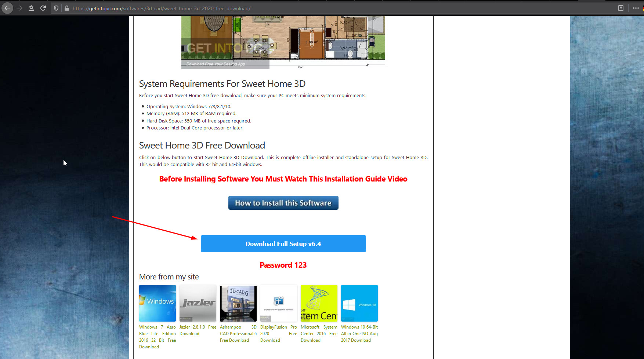Click the browser forward arrow button
The width and height of the screenshot is (644, 359).
click(x=19, y=8)
